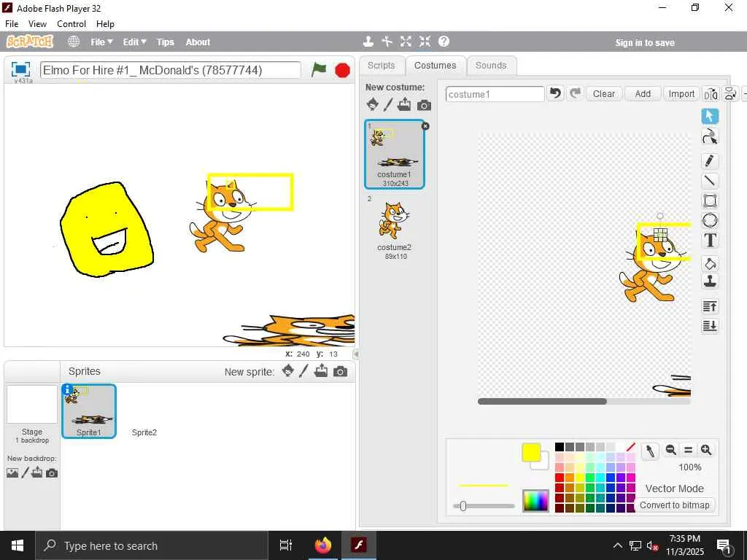Upload backdrop from file
The image size is (747, 560).
point(37,472)
